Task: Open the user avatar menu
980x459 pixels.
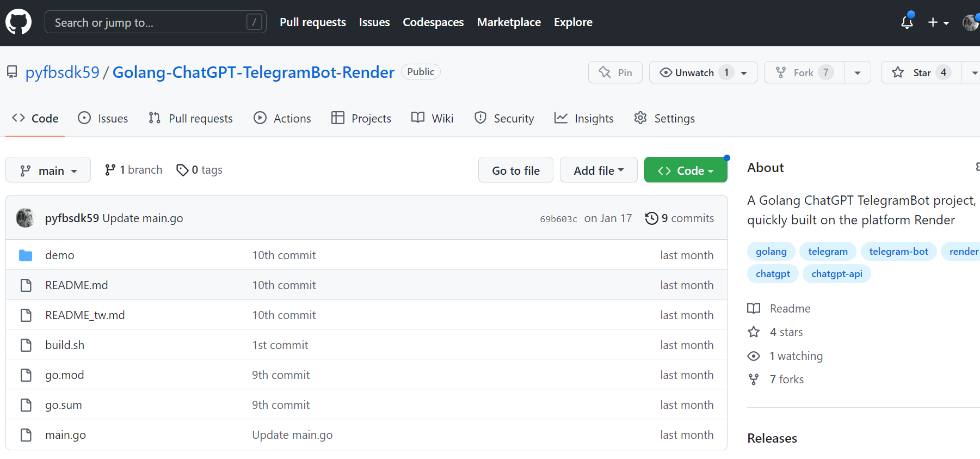Action: (971, 22)
